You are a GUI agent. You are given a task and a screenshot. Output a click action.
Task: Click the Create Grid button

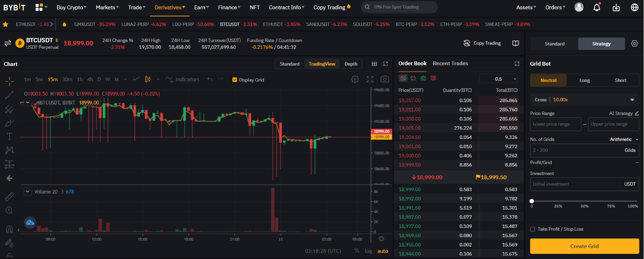(584, 246)
